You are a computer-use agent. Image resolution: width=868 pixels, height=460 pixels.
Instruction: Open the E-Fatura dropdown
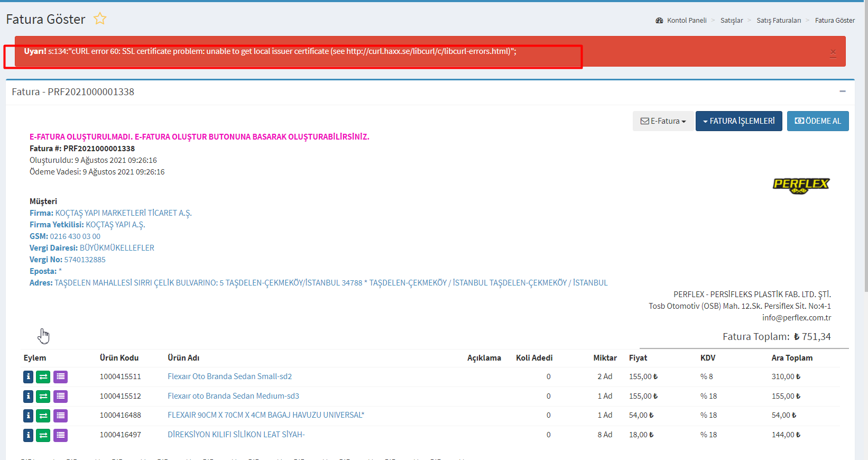tap(663, 121)
